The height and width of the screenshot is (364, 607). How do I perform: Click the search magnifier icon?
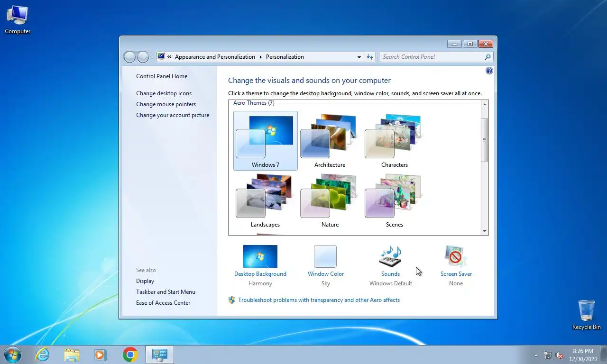[487, 57]
